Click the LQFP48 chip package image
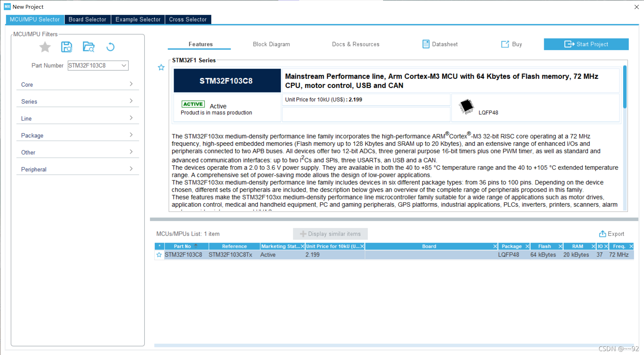This screenshot has width=644, height=355. [466, 106]
